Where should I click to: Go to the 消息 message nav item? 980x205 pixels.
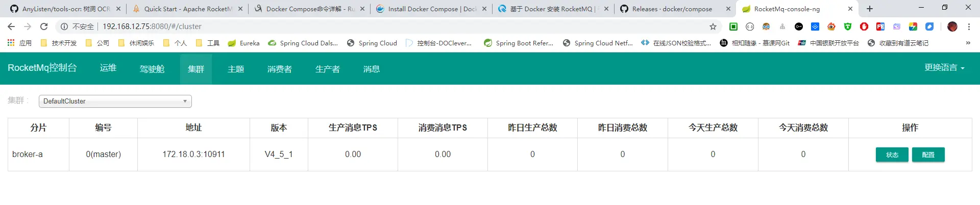click(372, 69)
